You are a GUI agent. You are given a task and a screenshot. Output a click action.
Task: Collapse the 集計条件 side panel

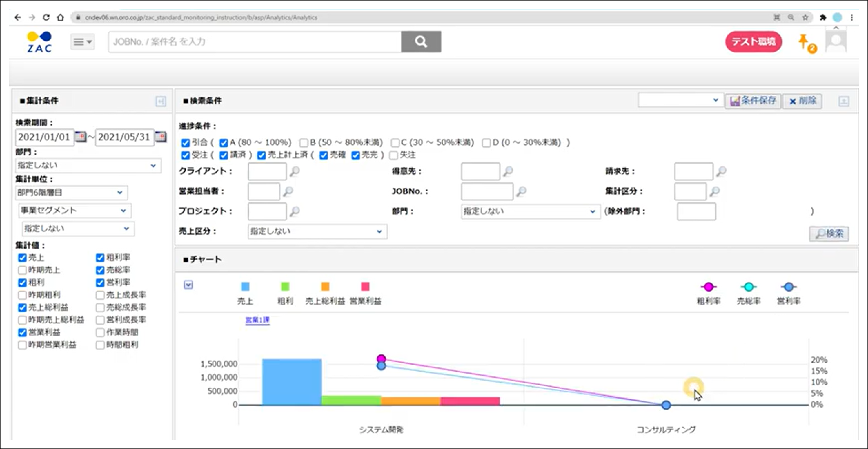click(x=160, y=101)
